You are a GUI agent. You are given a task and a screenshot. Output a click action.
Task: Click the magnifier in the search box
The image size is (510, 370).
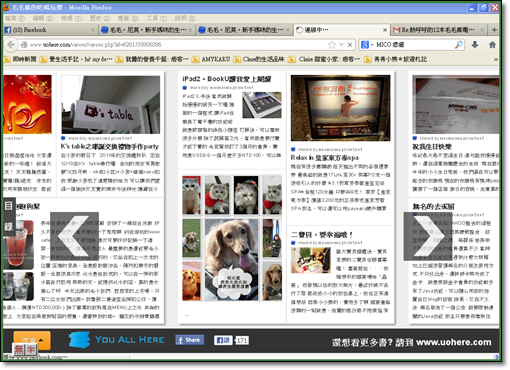[x=459, y=45]
